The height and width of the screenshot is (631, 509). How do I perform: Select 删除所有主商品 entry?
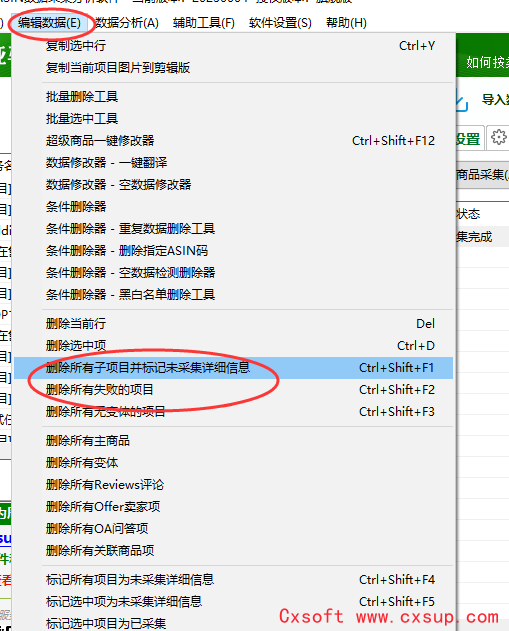coord(233,441)
